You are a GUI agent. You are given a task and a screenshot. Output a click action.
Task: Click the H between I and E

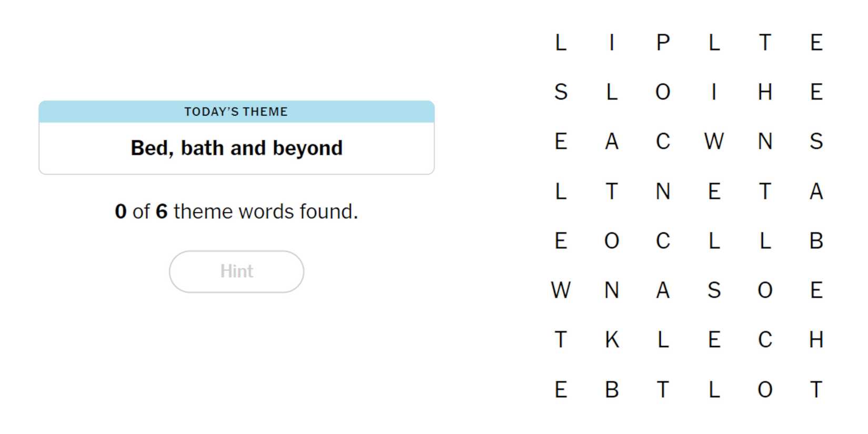tap(765, 92)
